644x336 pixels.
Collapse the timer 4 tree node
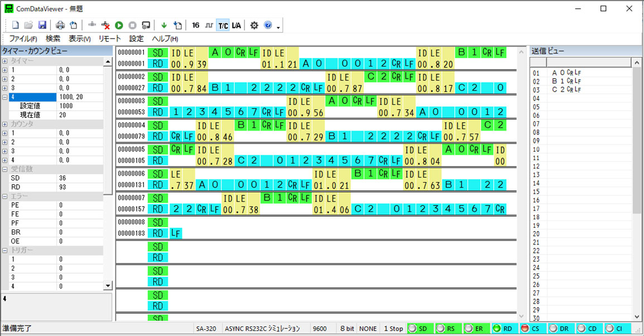tap(5, 97)
